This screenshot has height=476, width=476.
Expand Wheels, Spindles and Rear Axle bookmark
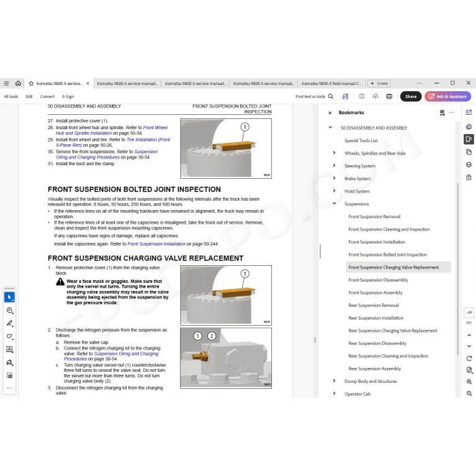[335, 153]
